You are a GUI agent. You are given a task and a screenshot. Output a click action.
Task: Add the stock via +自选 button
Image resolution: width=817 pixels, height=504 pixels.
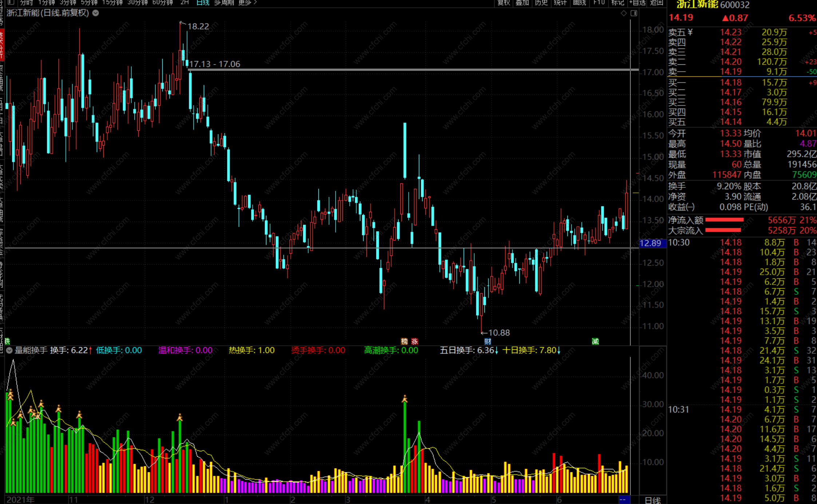637,3
